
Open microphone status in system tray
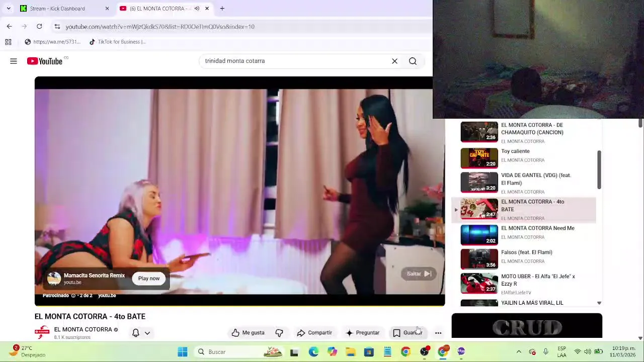pyautogui.click(x=545, y=352)
